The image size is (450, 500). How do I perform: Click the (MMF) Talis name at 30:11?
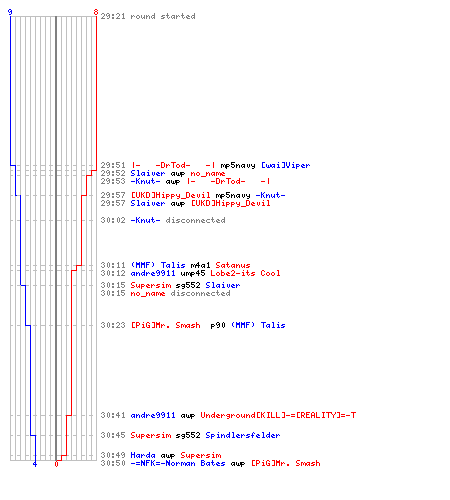pyautogui.click(x=158, y=265)
